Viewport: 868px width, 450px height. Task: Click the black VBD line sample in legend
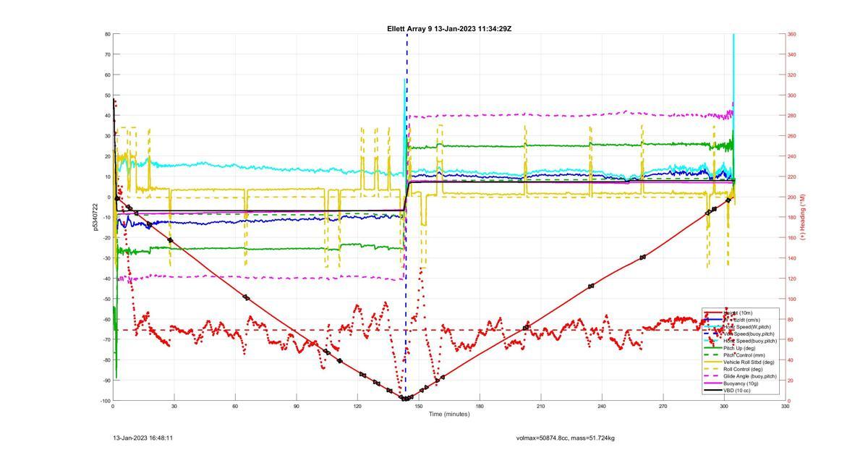pos(712,391)
